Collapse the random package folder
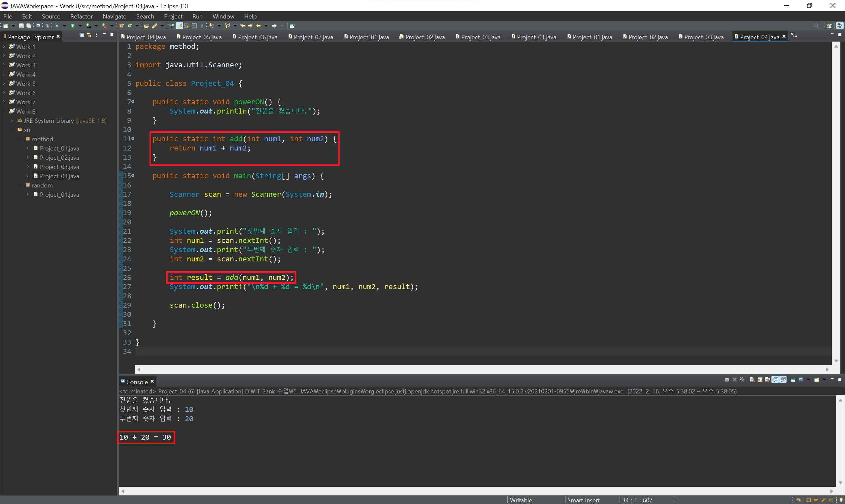Screen dimensions: 845x504 tap(20, 185)
